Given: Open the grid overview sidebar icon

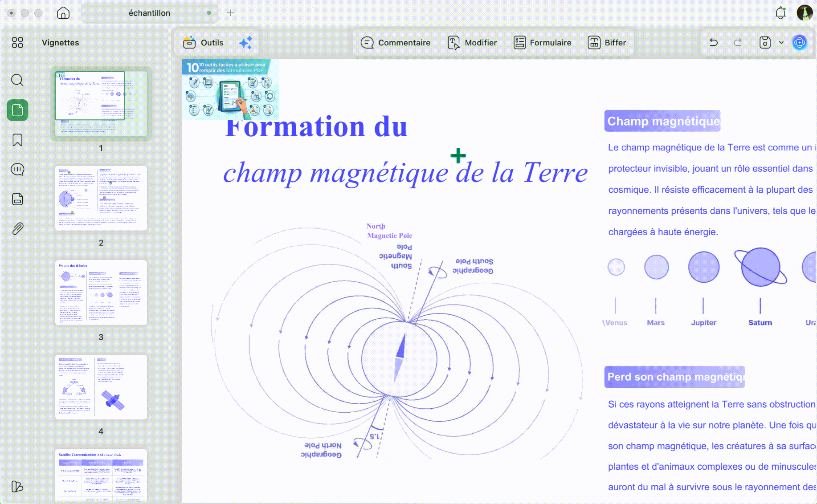Looking at the screenshot, I should [x=17, y=42].
